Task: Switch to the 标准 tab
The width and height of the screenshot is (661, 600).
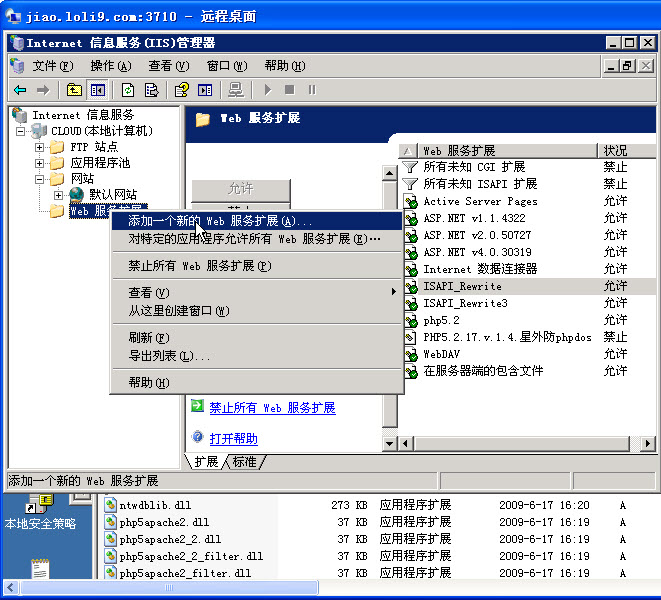Action: (x=245, y=462)
